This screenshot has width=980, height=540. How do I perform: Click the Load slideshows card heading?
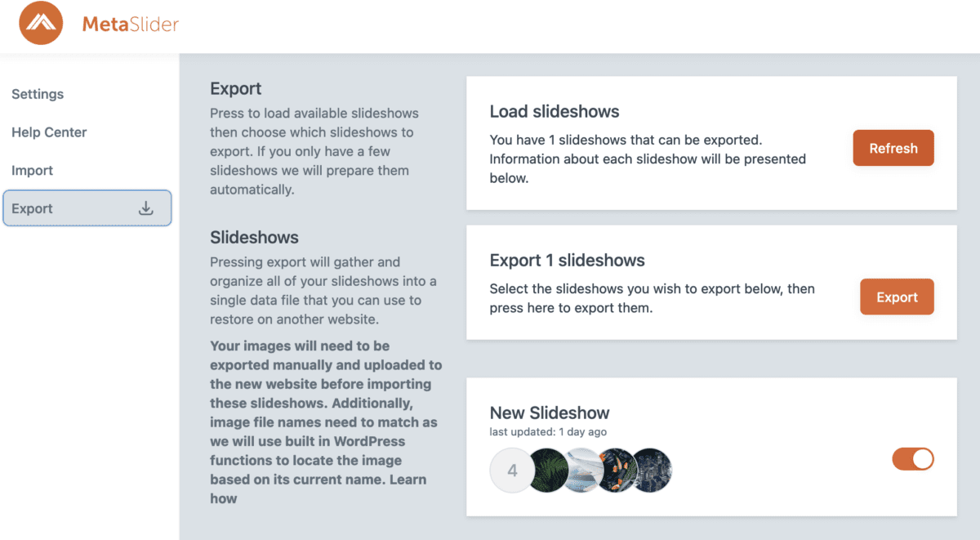(554, 111)
